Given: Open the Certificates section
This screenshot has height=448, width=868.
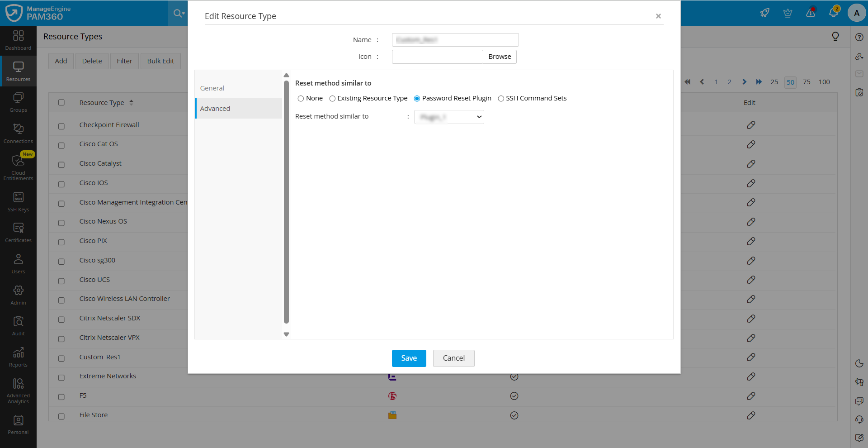Looking at the screenshot, I should [18, 232].
